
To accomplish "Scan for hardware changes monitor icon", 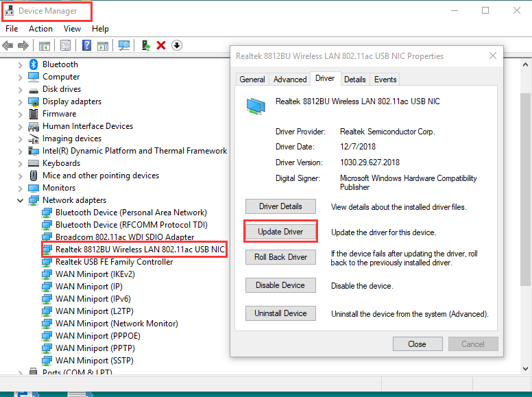I will tap(124, 45).
